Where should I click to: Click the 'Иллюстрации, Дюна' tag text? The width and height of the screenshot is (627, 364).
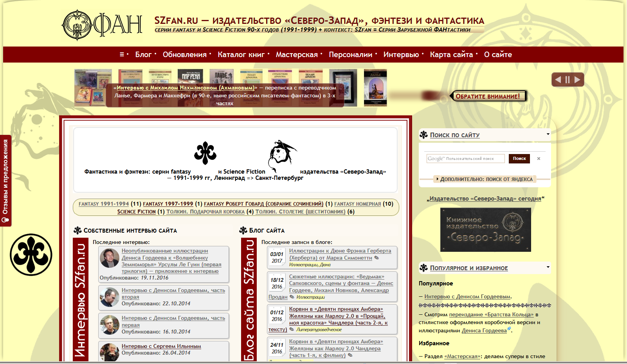(310, 265)
